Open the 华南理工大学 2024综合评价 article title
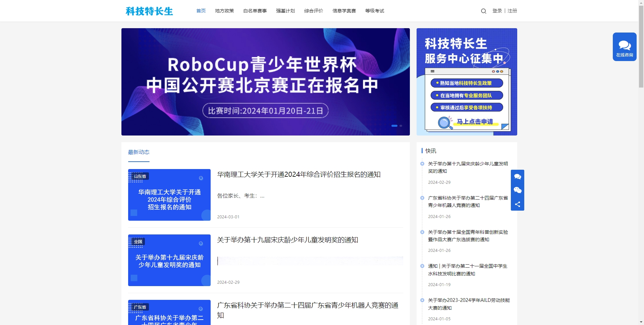This screenshot has width=644, height=325. click(x=299, y=174)
